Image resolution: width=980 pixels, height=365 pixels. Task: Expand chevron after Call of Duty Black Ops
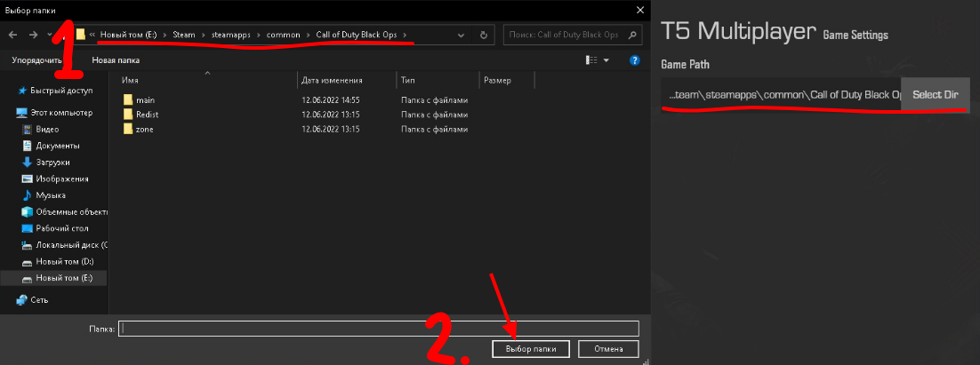coord(405,35)
